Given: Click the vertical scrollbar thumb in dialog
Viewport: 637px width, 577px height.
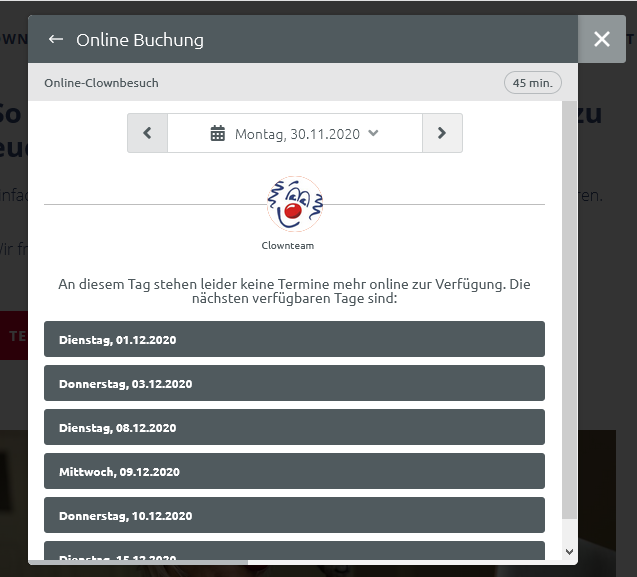Looking at the screenshot, I should [x=569, y=310].
